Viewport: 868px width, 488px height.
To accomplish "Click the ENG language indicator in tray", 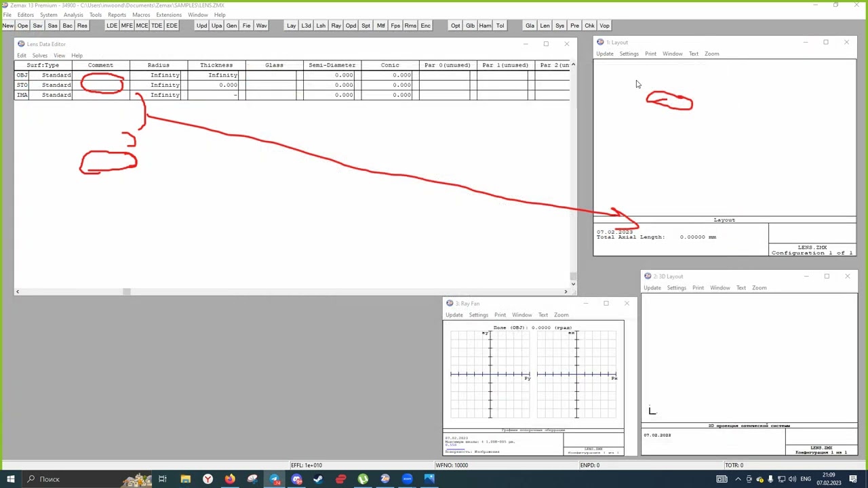I will tap(805, 479).
